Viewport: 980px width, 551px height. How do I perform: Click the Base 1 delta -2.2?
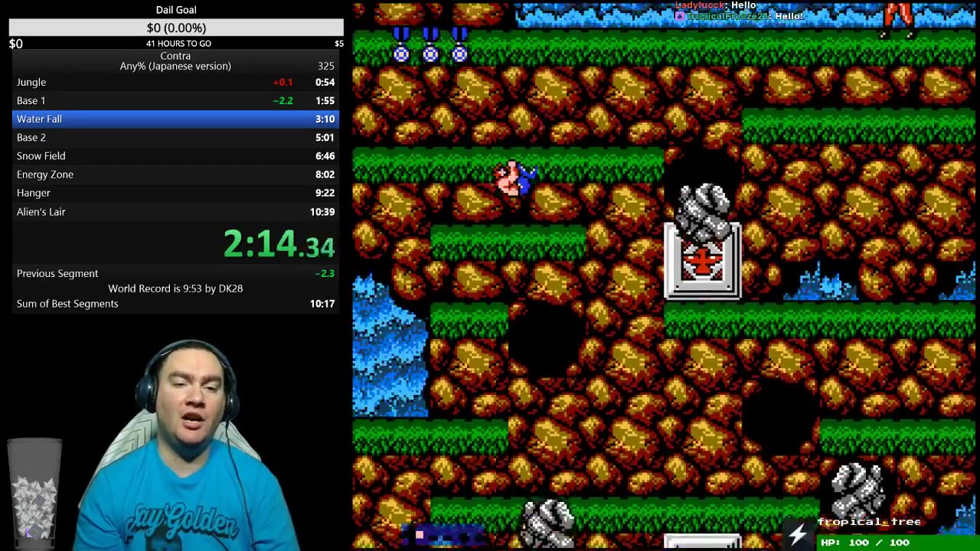tap(283, 100)
